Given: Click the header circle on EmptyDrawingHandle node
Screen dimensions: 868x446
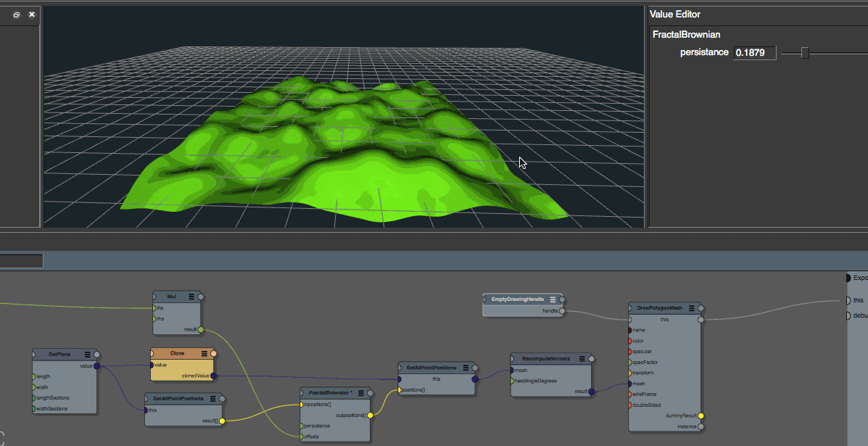Looking at the screenshot, I should click(562, 300).
